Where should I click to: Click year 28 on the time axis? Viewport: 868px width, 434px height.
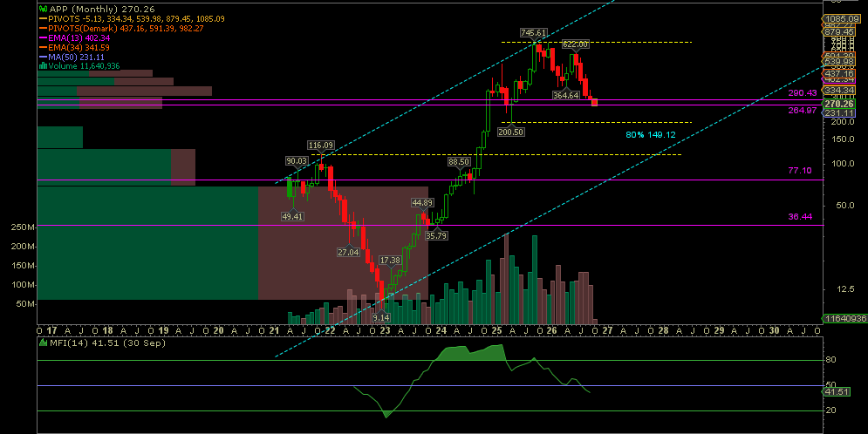click(663, 330)
